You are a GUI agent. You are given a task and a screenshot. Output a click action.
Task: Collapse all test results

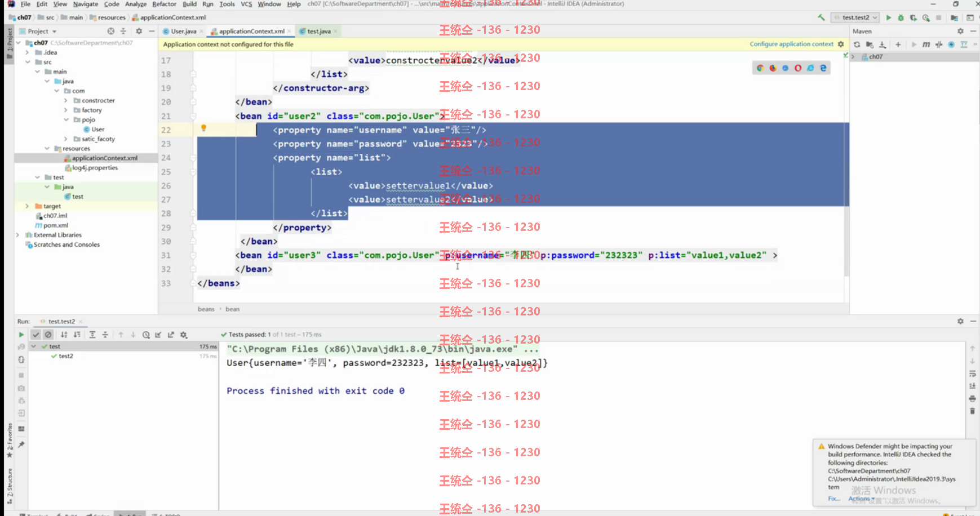tap(105, 335)
